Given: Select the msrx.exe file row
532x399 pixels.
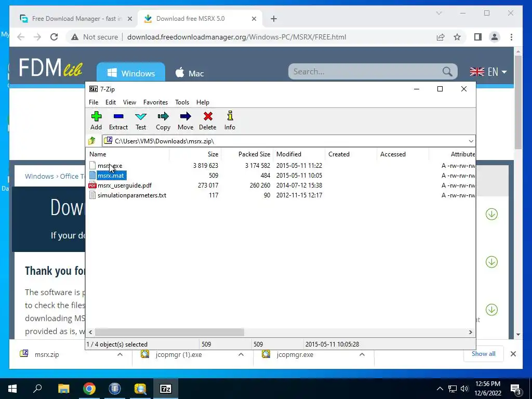Looking at the screenshot, I should 280,166.
